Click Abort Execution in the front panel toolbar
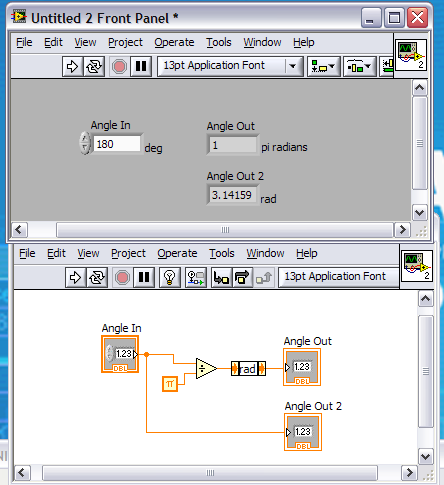Viewport: 444px width, 485px height. (x=119, y=66)
